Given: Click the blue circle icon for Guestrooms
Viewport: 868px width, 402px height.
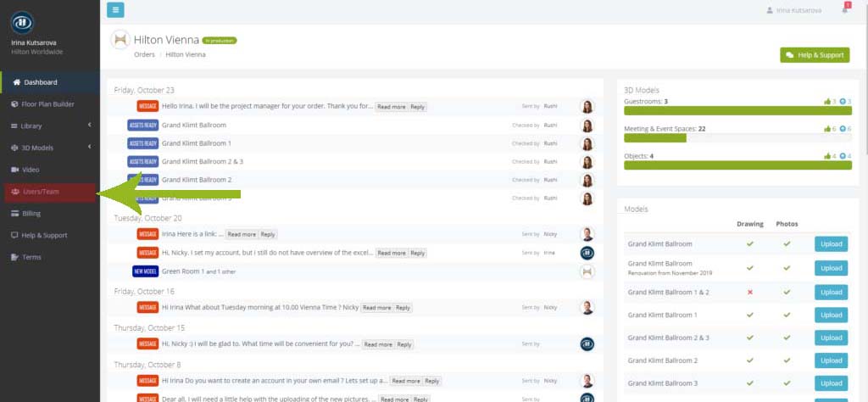Looking at the screenshot, I should 843,101.
